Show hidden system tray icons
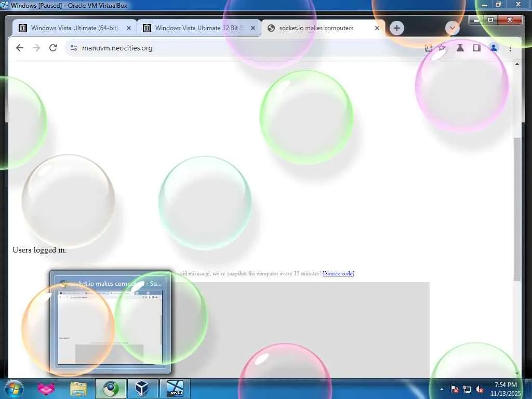 pyautogui.click(x=442, y=389)
